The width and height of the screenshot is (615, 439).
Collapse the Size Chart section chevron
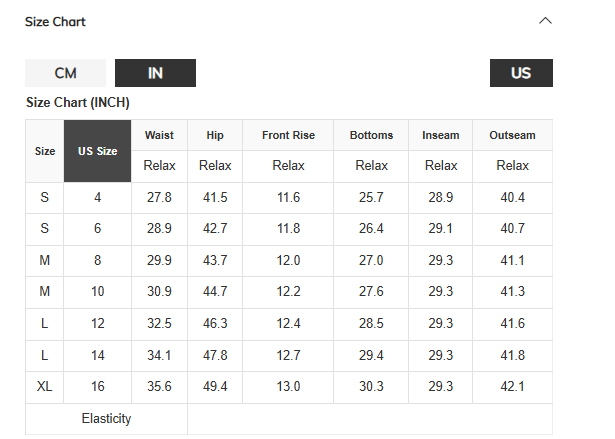(x=545, y=21)
